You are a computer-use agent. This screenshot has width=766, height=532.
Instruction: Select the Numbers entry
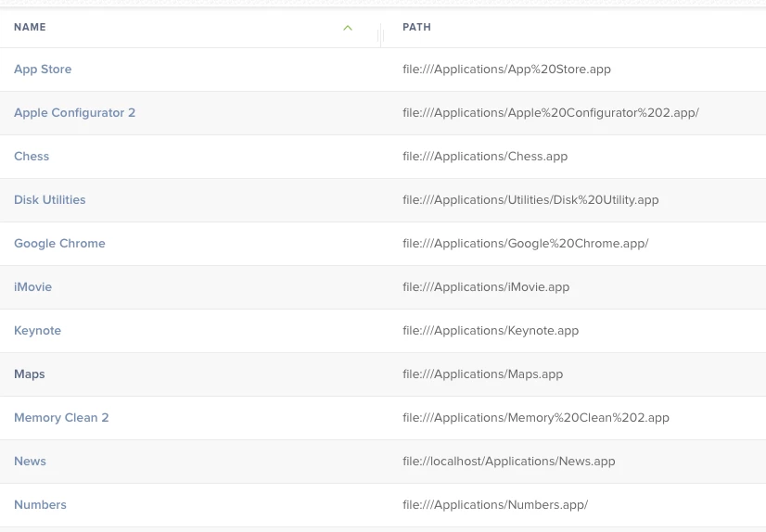(40, 505)
